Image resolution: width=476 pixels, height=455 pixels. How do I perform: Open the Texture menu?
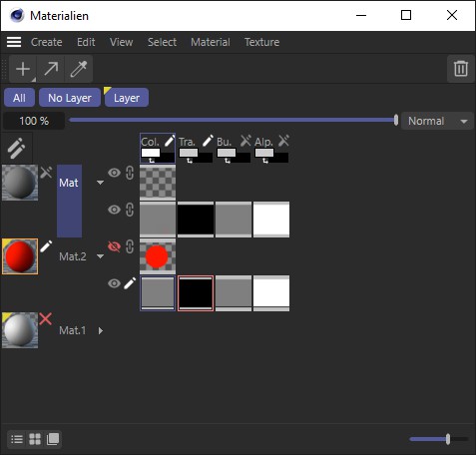click(262, 42)
